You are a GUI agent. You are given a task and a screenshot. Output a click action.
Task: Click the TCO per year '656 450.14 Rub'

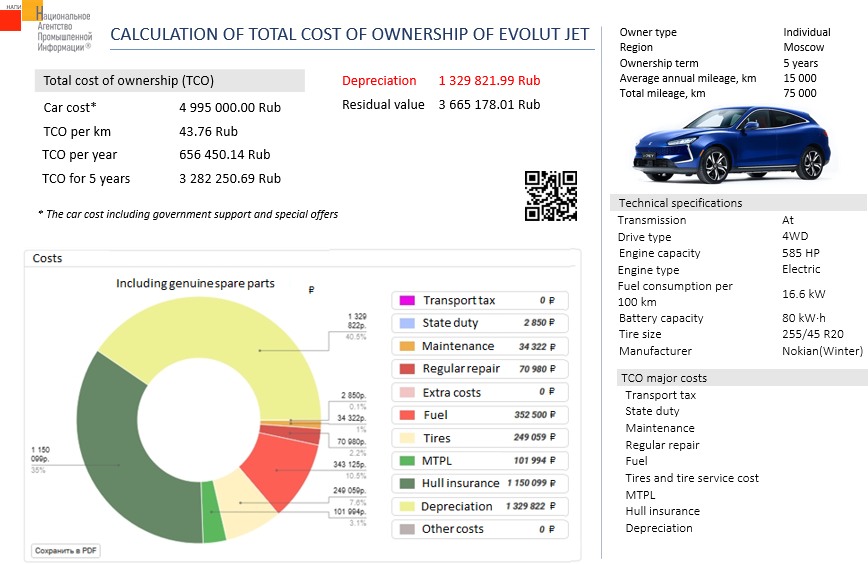[224, 154]
